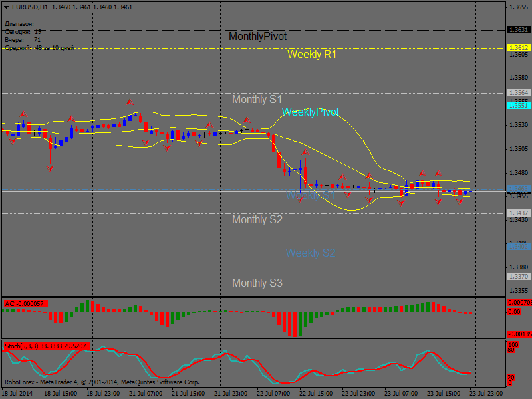Click the WeeklyPivot cyan label

[310, 112]
